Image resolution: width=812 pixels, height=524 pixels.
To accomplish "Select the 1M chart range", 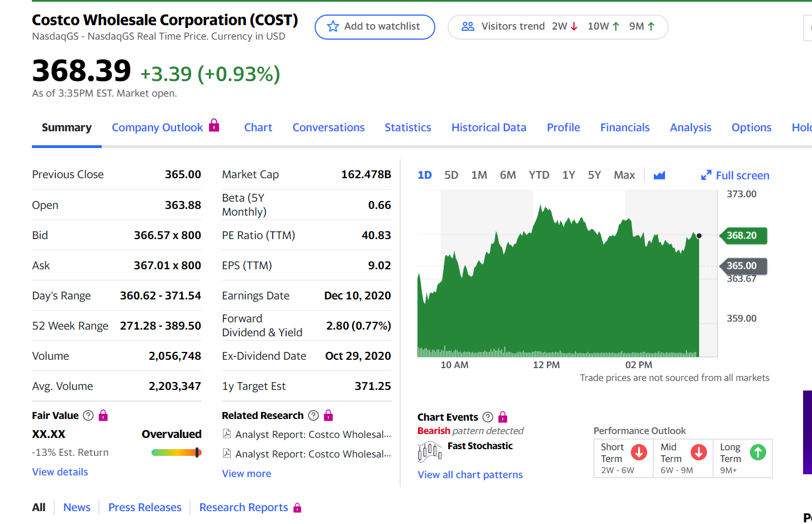I will pos(479,175).
